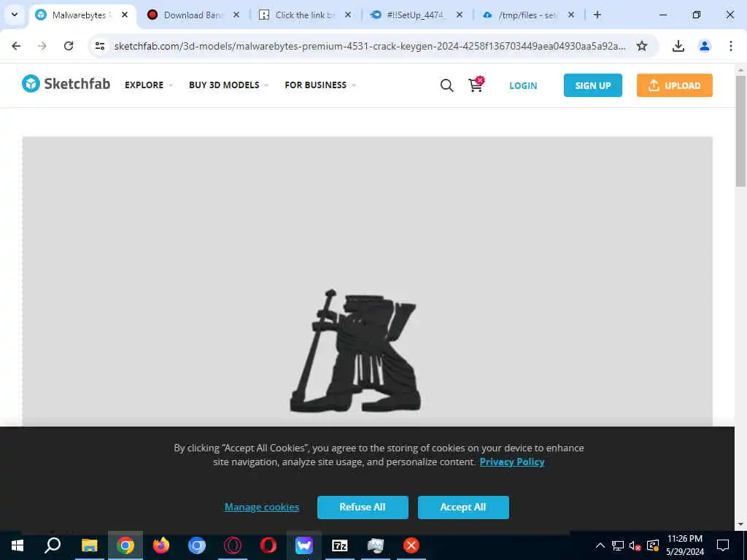Click the Chrome taskbar icon

125,545
